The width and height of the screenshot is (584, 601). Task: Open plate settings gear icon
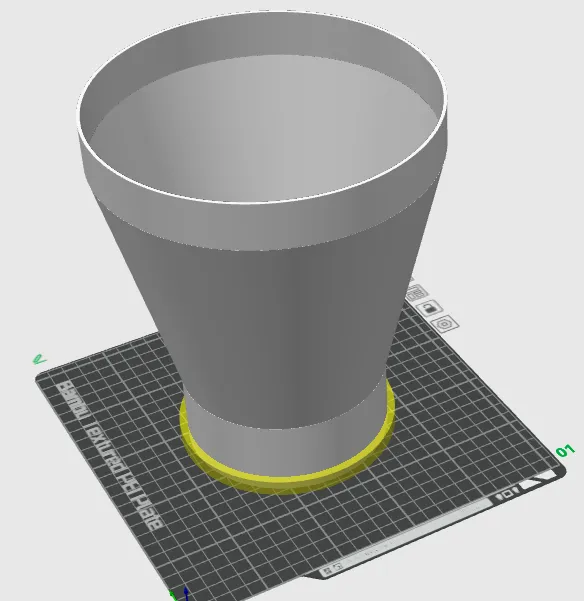click(x=445, y=324)
